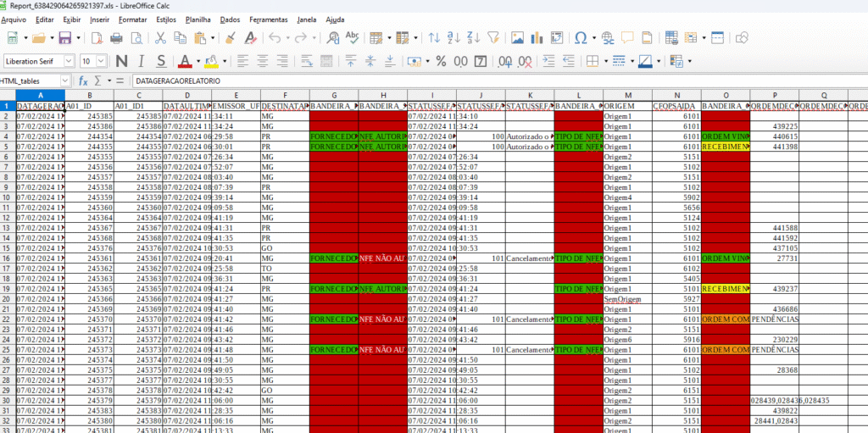Select column G header
The width and height of the screenshot is (868, 433).
click(334, 94)
